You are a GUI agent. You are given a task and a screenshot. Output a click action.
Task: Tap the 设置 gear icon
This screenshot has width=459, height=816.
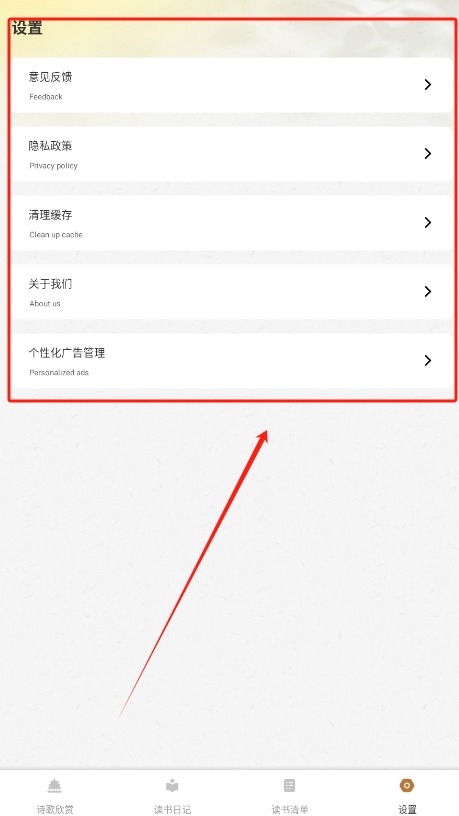(407, 785)
